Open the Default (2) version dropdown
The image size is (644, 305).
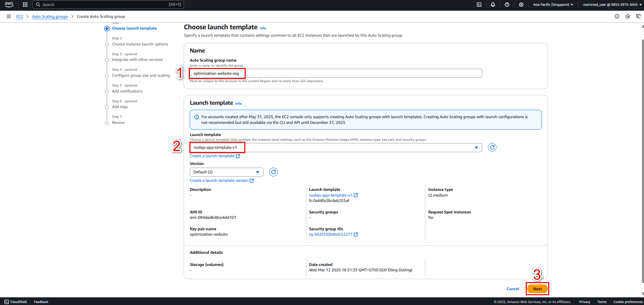click(x=226, y=172)
